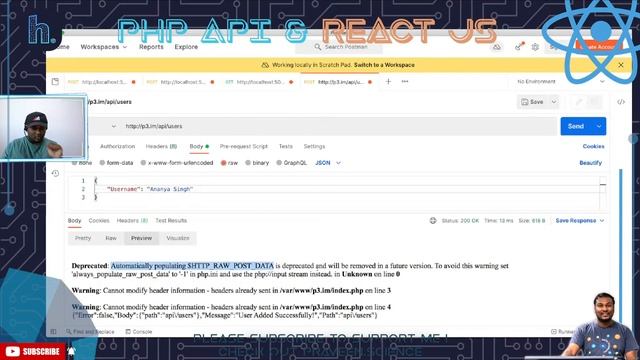Dismiss the Scratch Pad yellow banner
This screenshot has height=360, width=640.
pos(621,65)
